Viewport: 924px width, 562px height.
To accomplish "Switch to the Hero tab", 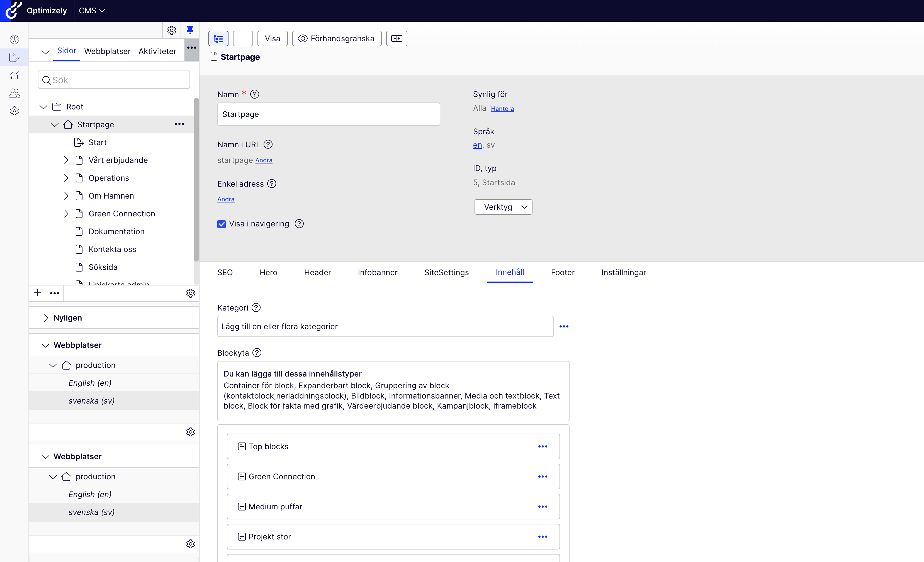I will (268, 272).
